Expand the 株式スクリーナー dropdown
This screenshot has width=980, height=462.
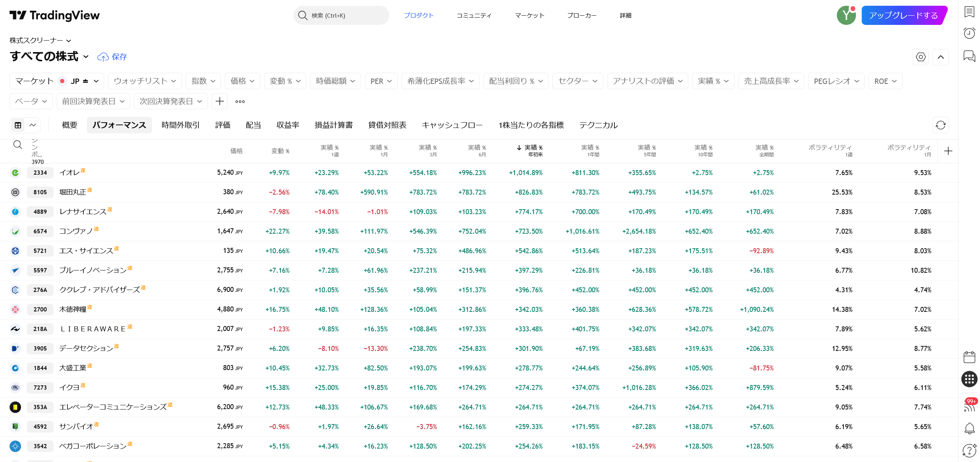(40, 40)
